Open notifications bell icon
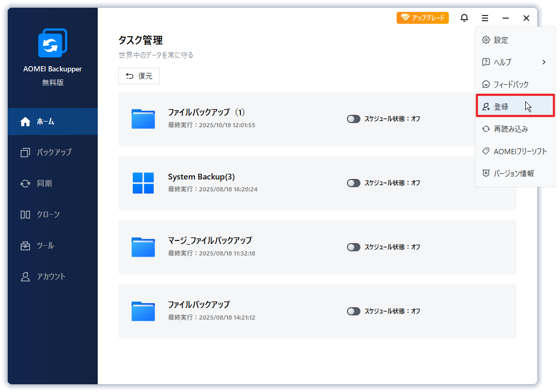Screen dimensions: 560x392 point(464,18)
